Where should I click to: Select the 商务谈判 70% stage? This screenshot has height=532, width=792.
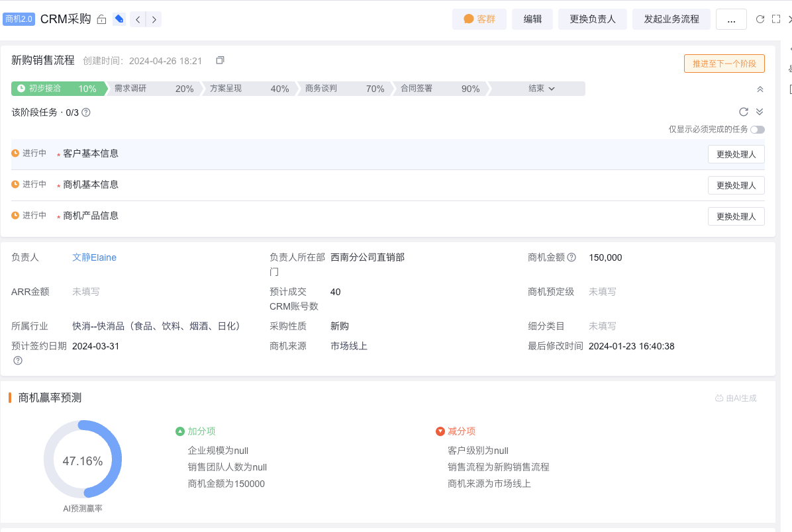point(344,88)
